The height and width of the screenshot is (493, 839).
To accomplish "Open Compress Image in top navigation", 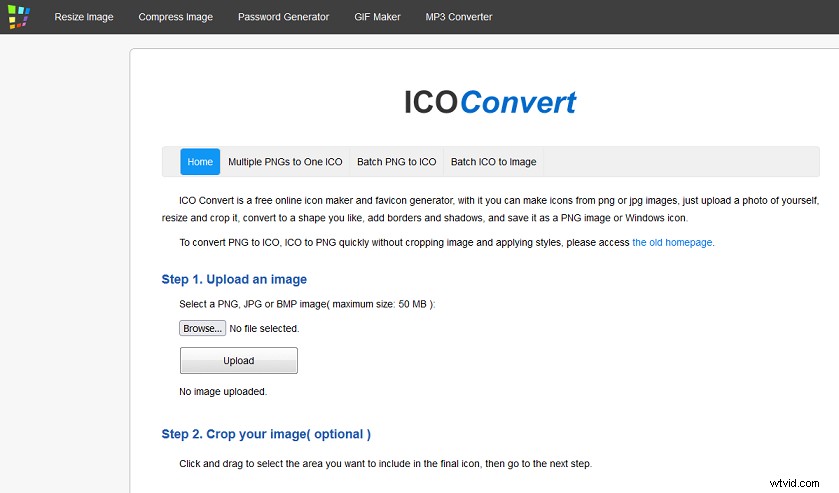I will [x=176, y=17].
